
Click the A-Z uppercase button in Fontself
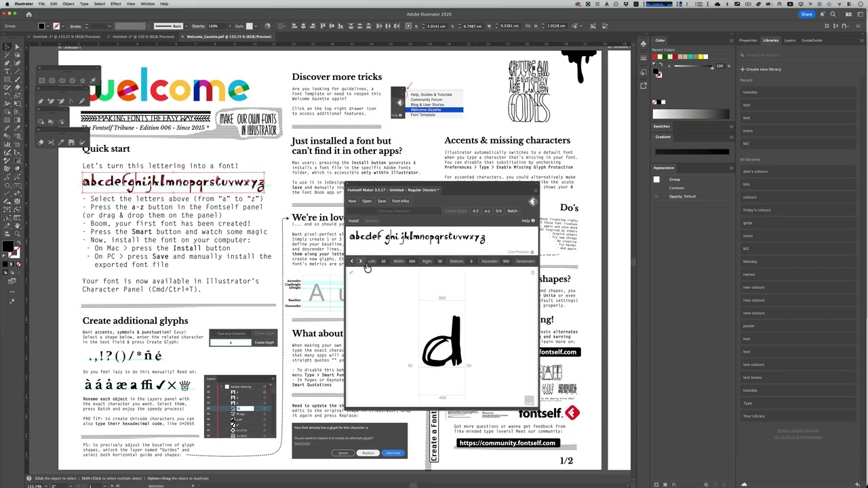click(475, 211)
